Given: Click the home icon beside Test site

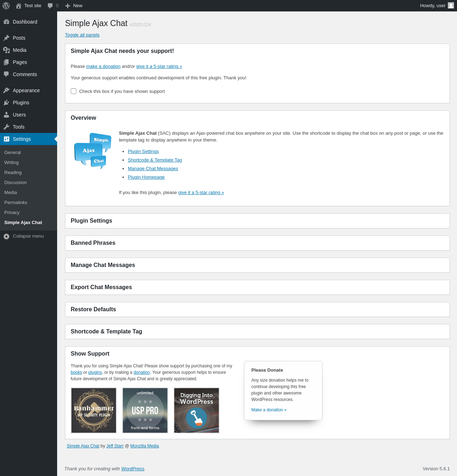Looking at the screenshot, I should [x=19, y=6].
